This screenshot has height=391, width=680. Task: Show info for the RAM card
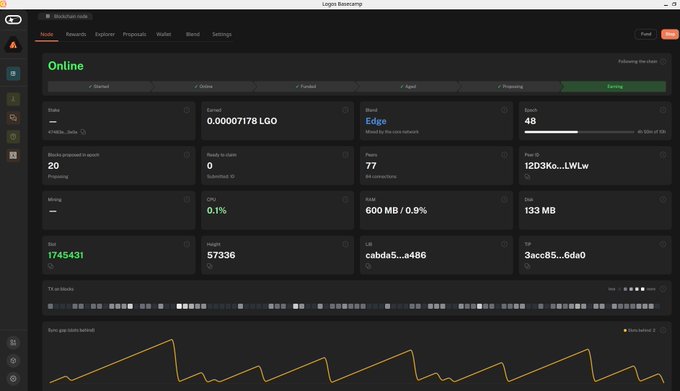[x=504, y=199]
